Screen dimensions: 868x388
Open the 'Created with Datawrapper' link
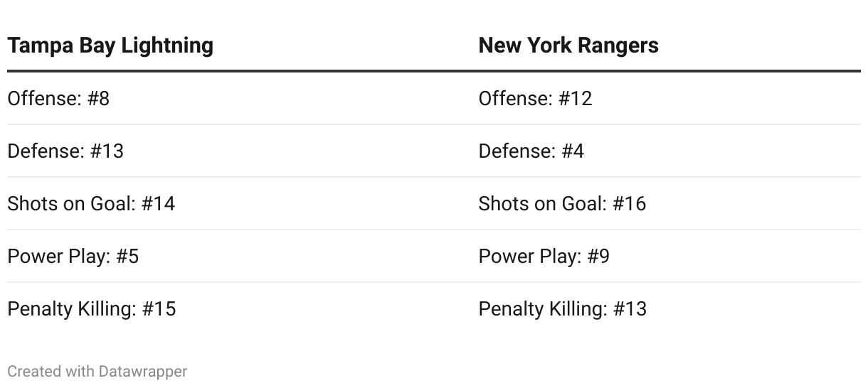coord(97,371)
